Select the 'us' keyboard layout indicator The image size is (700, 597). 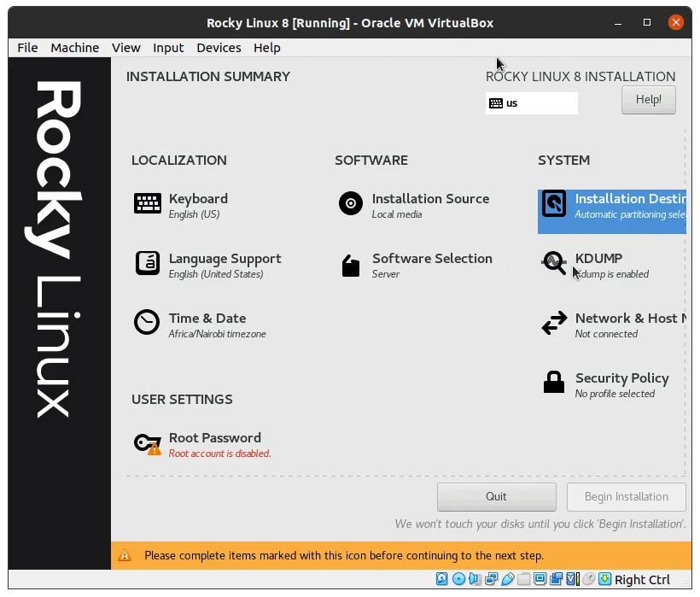pyautogui.click(x=531, y=103)
